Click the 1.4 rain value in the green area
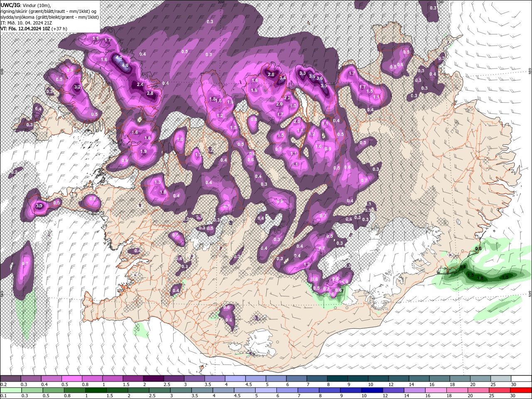 (463, 267)
